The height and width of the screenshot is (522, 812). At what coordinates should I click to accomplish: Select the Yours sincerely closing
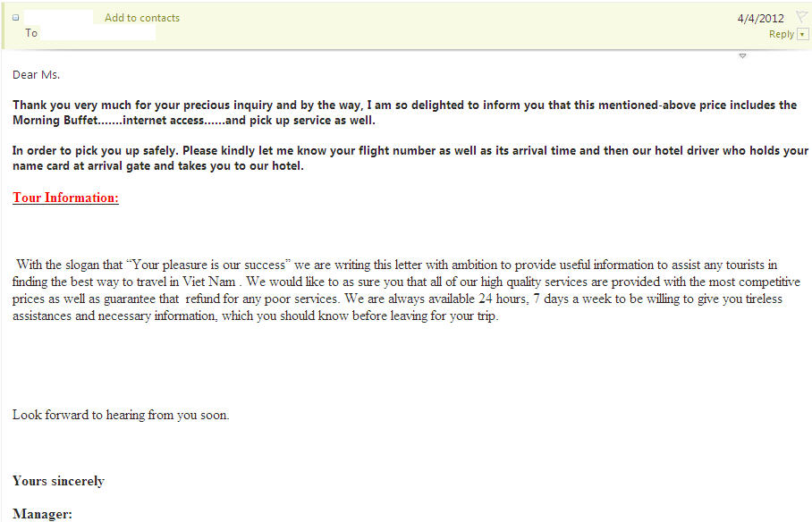click(x=58, y=481)
